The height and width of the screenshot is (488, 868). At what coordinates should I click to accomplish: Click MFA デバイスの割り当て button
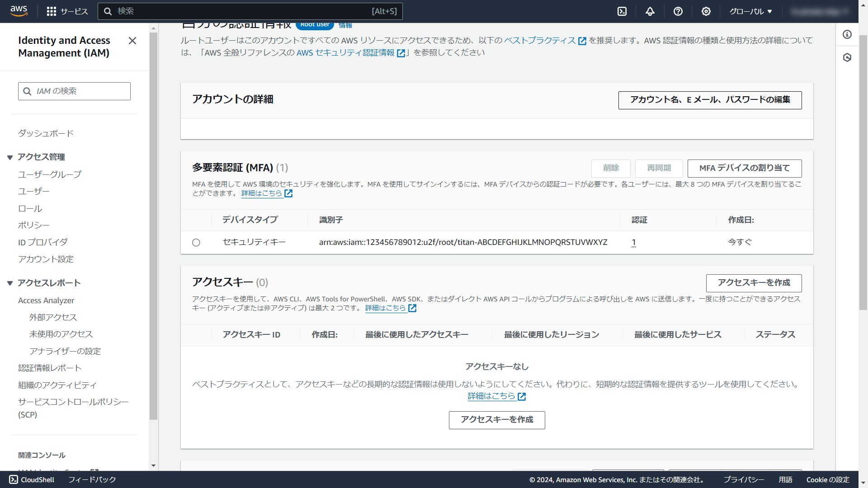[x=744, y=168]
